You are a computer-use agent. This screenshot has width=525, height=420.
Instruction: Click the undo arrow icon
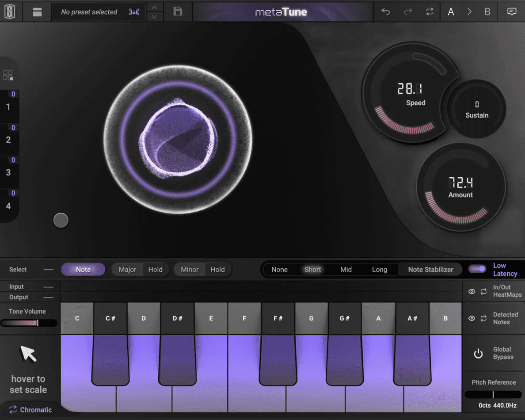(x=386, y=12)
